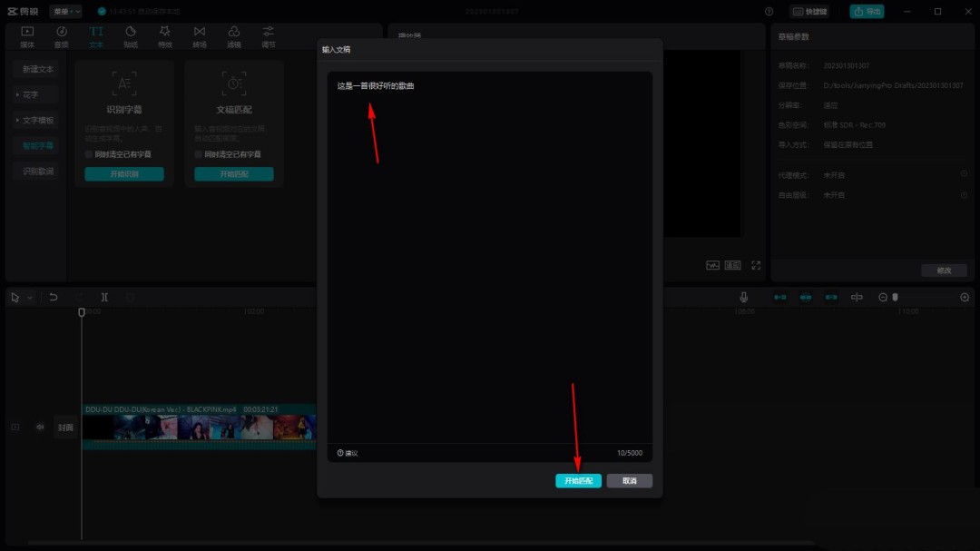Open the 菜单 dropdown in the title bar

tap(64, 11)
